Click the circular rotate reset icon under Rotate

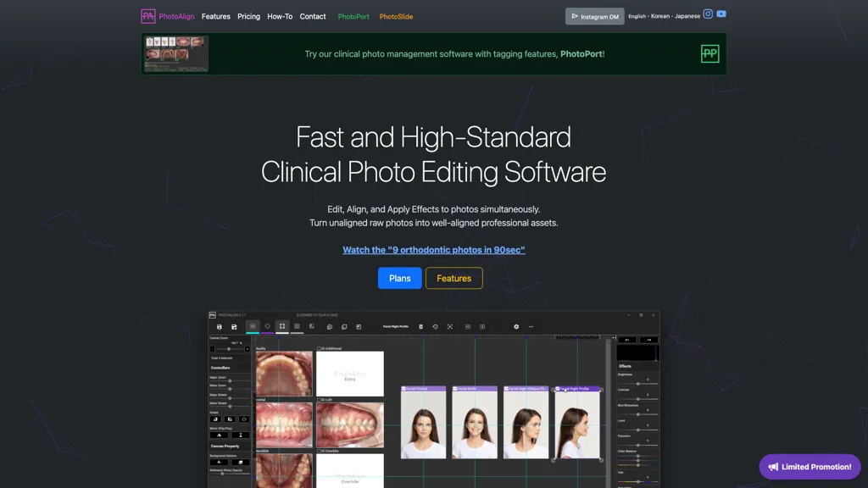[243, 419]
